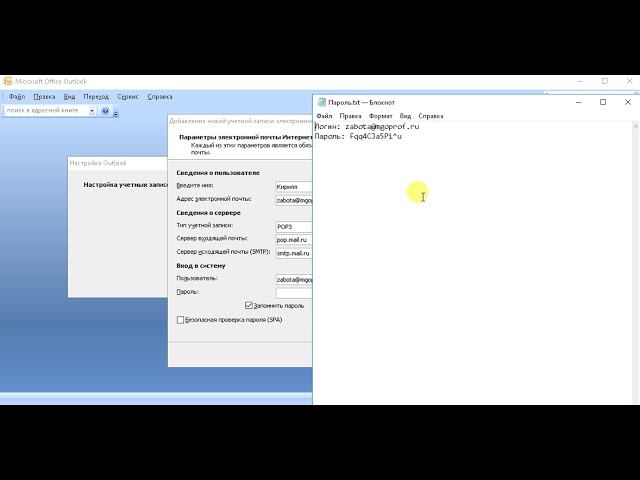Click the Настройка Outlook dialog title
Image resolution: width=640 pixels, height=480 pixels.
tap(98, 163)
